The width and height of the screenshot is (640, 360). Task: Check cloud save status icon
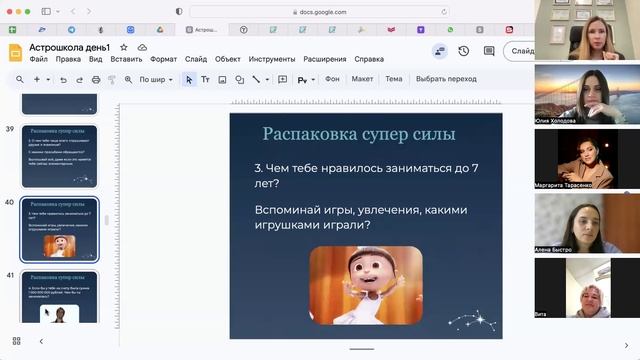pos(142,48)
